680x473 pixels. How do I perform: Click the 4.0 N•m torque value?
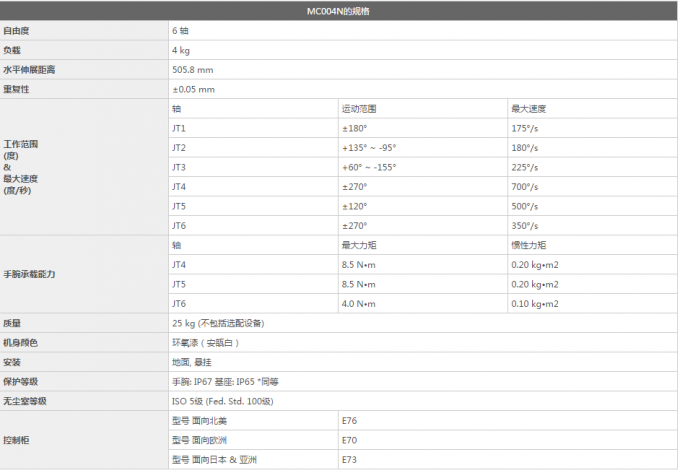click(359, 304)
